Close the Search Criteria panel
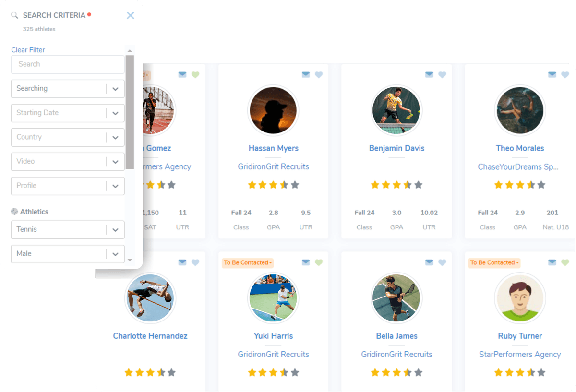 (x=130, y=15)
